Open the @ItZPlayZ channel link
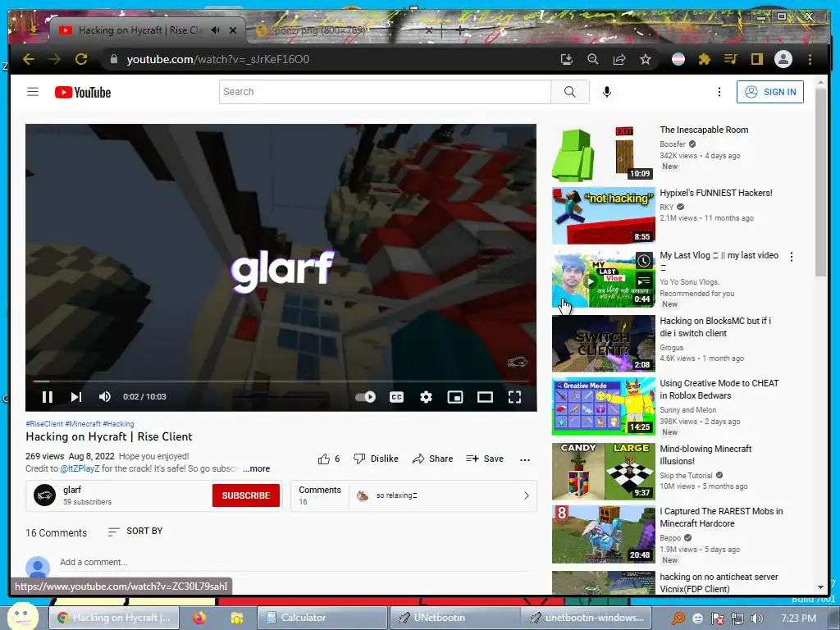Image resolution: width=840 pixels, height=630 pixels. [80, 468]
